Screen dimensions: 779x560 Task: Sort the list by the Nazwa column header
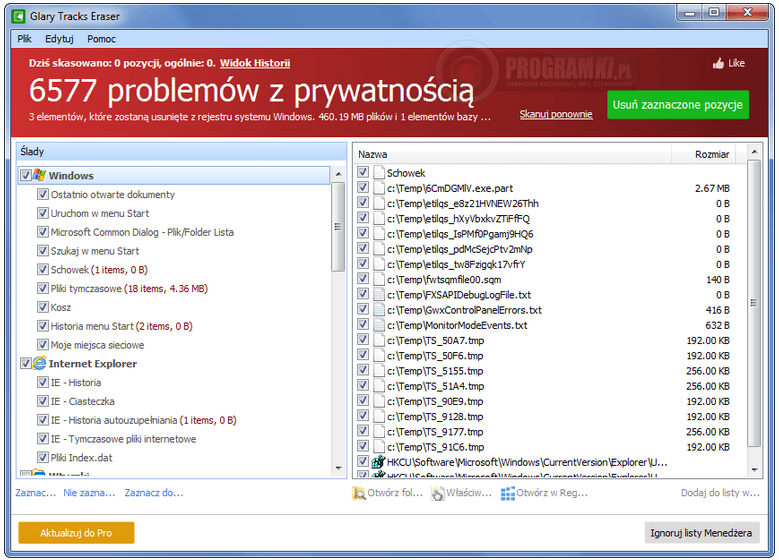coord(513,154)
